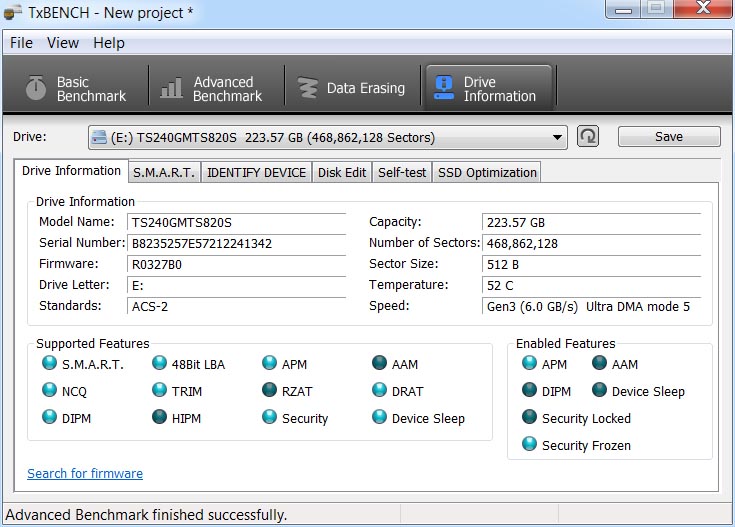Click the Temperature field 52 C
The image size is (735, 527).
click(592, 286)
